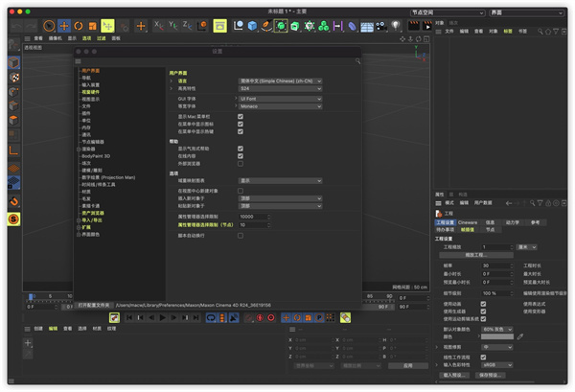
Task: Open the 语言 Simplified Chinese dropdown
Action: [x=280, y=81]
